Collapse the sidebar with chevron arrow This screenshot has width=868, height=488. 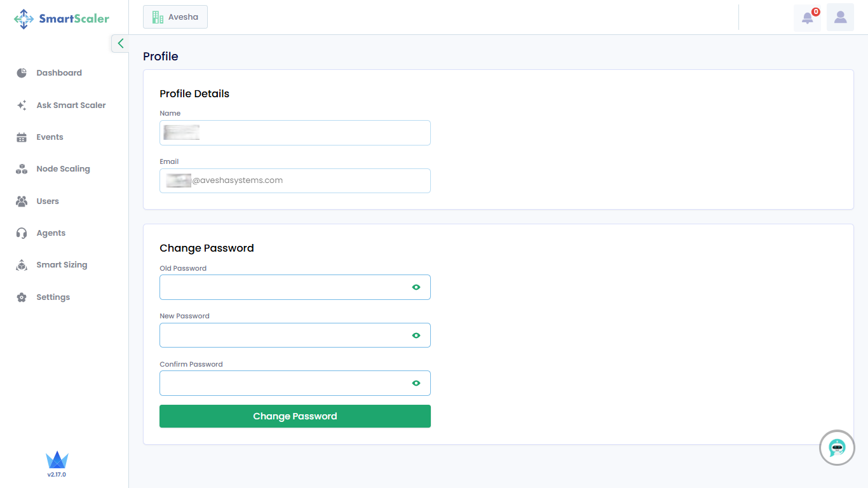(120, 43)
